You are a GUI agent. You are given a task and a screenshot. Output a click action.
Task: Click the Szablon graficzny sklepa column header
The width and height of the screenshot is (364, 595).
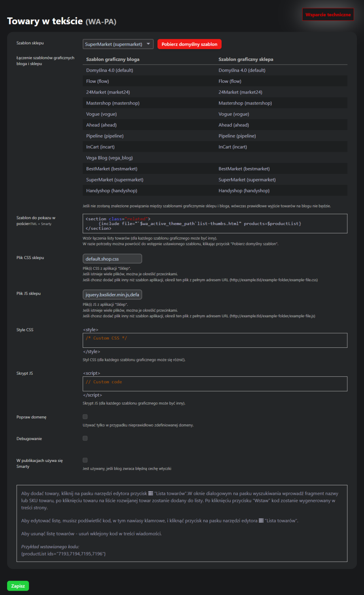pyautogui.click(x=246, y=59)
